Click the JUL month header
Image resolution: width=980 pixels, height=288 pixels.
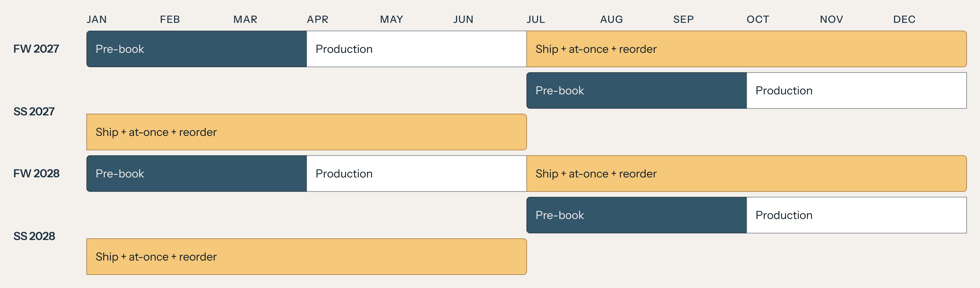(x=536, y=19)
